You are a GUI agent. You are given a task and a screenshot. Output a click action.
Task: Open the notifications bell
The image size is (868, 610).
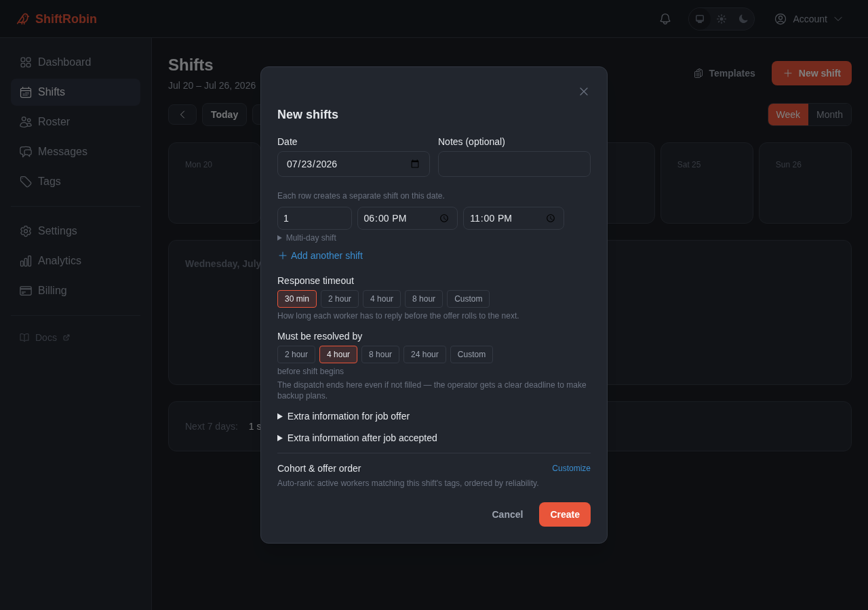[x=665, y=19]
